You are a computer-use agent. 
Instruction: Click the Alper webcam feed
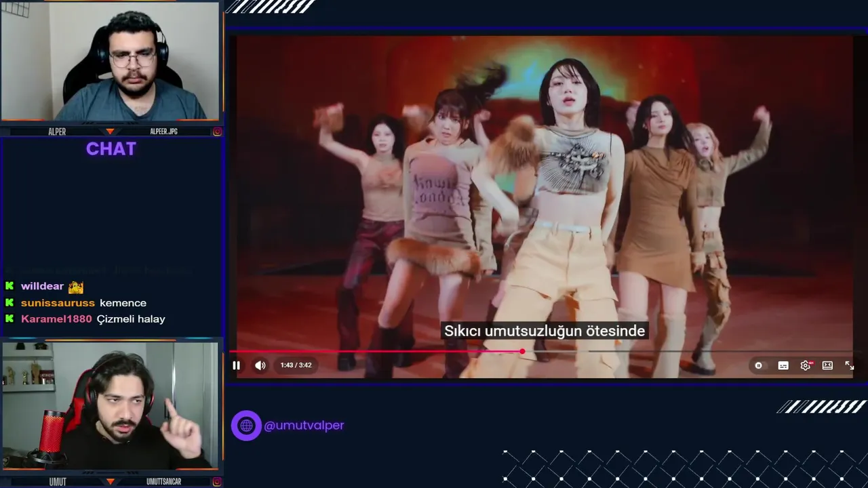coord(111,62)
